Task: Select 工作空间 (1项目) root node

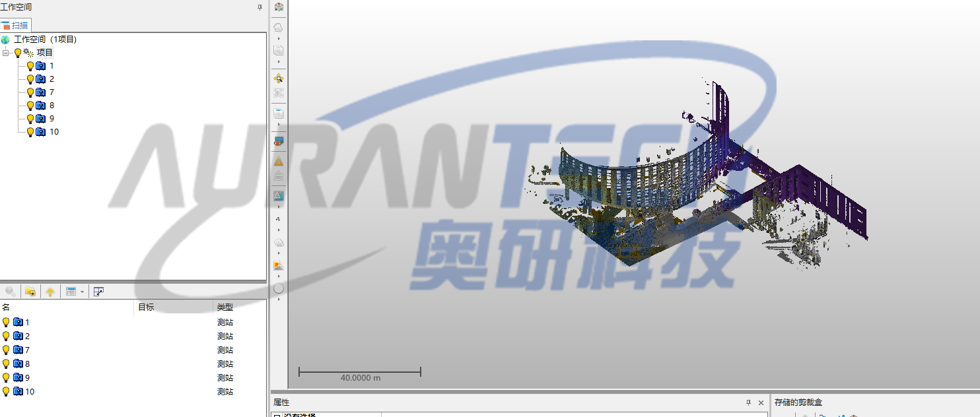Action: (45, 40)
